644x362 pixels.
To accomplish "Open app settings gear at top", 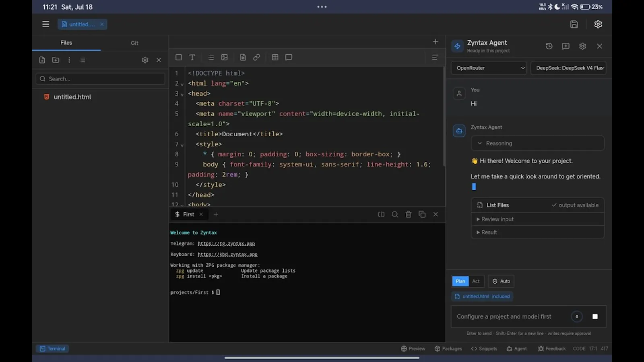I will click(x=598, y=24).
